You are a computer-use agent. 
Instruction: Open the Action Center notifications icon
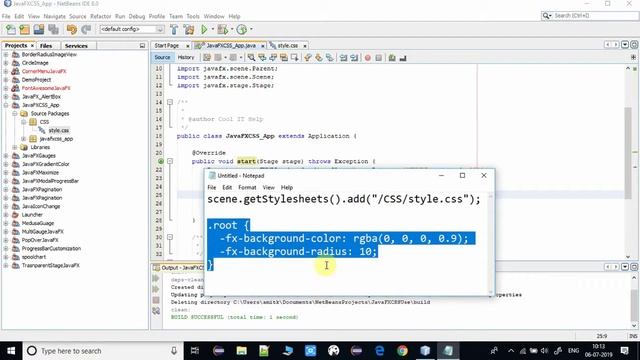(x=624, y=351)
